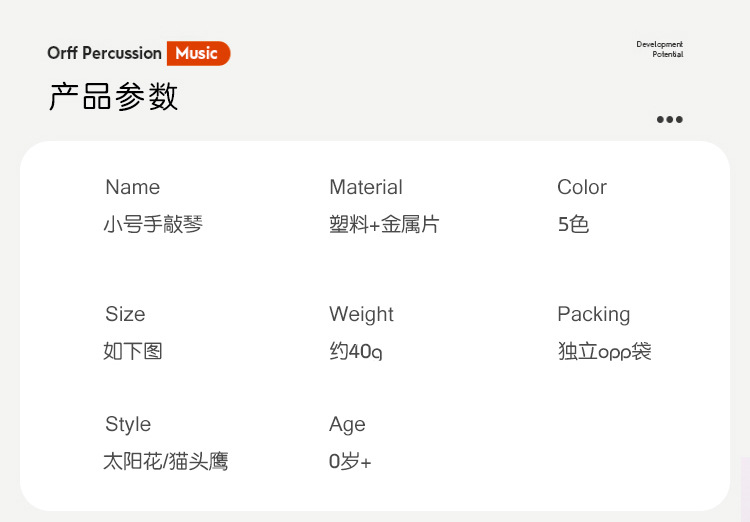Image resolution: width=750 pixels, height=522 pixels.
Task: Select the Style label
Action: (x=128, y=424)
